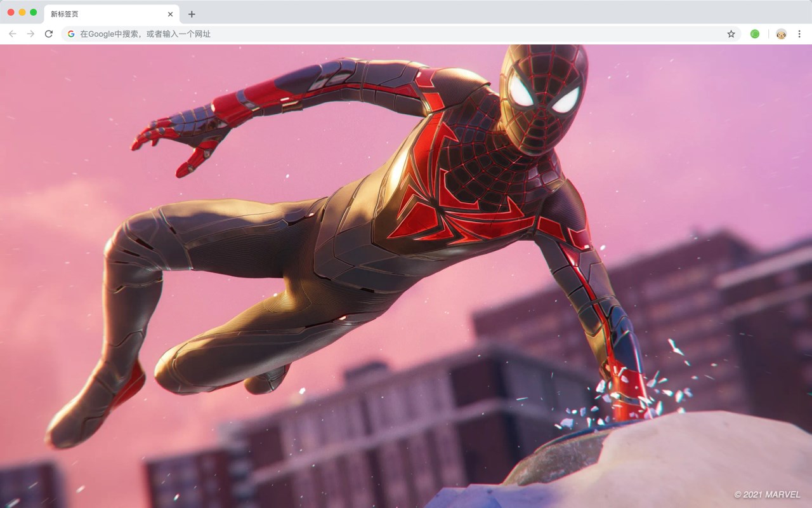Image resolution: width=812 pixels, height=508 pixels.
Task: Go forward using the forward arrow
Action: tap(30, 34)
